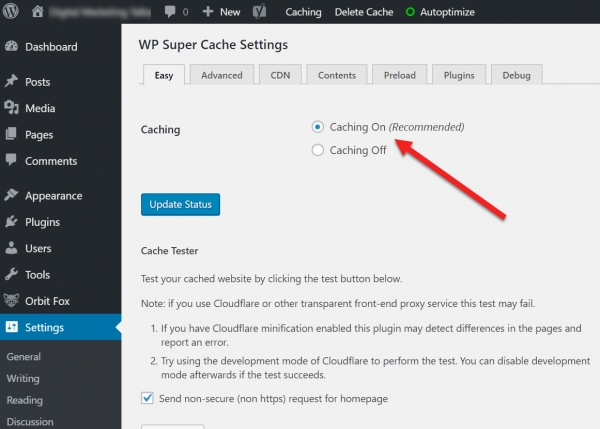Viewport: 600px width, 429px height.
Task: Toggle Send non-secure request checkbox
Action: pyautogui.click(x=147, y=398)
